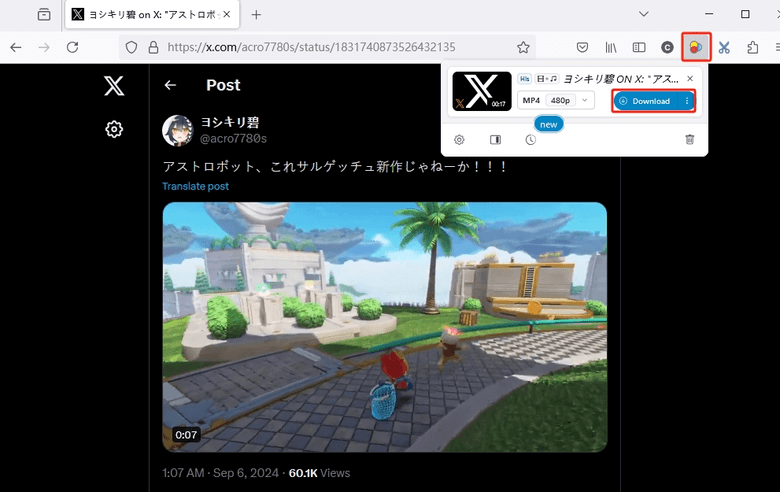This screenshot has width=780, height=492.
Task: Open Firefox View in the tab strip
Action: (44, 14)
